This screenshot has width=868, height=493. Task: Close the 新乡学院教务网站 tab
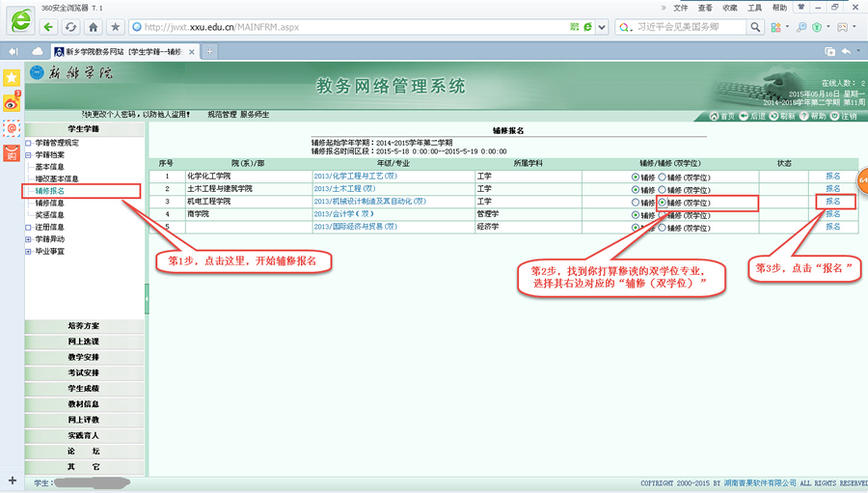pyautogui.click(x=192, y=51)
